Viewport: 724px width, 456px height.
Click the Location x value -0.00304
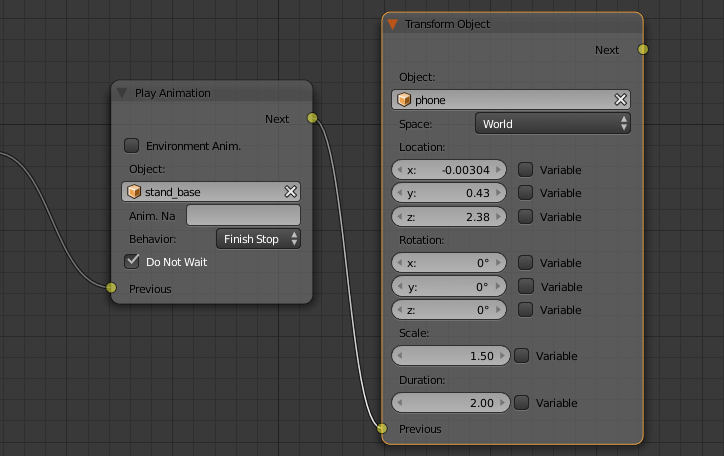click(x=465, y=170)
